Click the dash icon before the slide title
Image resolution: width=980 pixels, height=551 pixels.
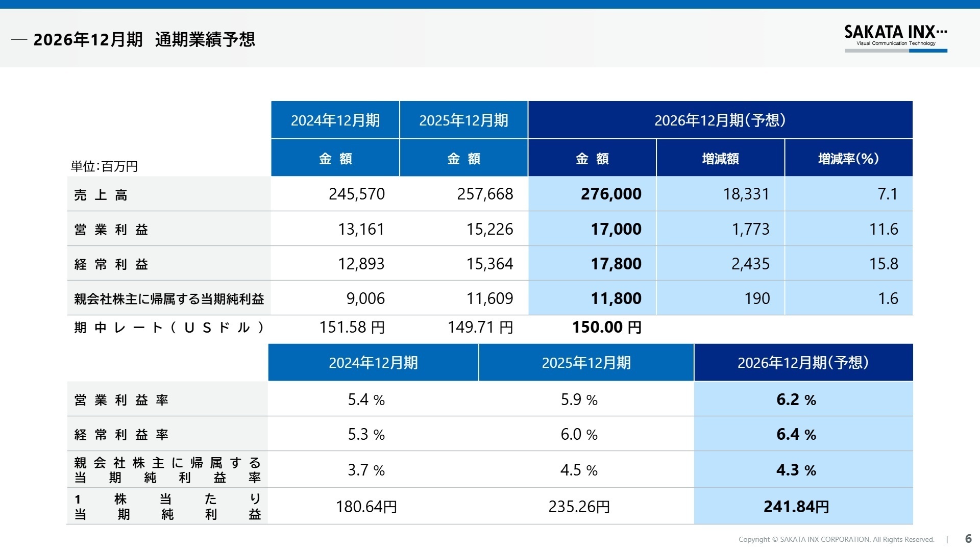coord(19,39)
